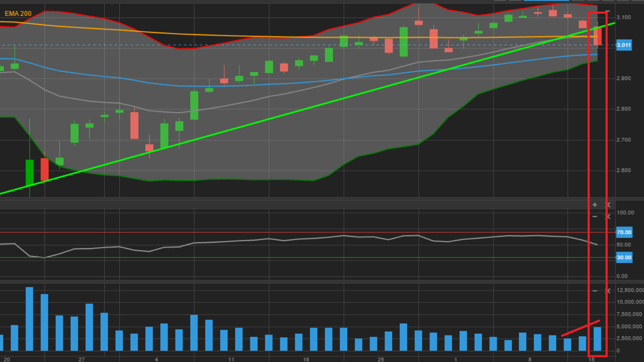Select the 70.00 overbought level label
This screenshot has height=362, width=644.
pos(624,232)
